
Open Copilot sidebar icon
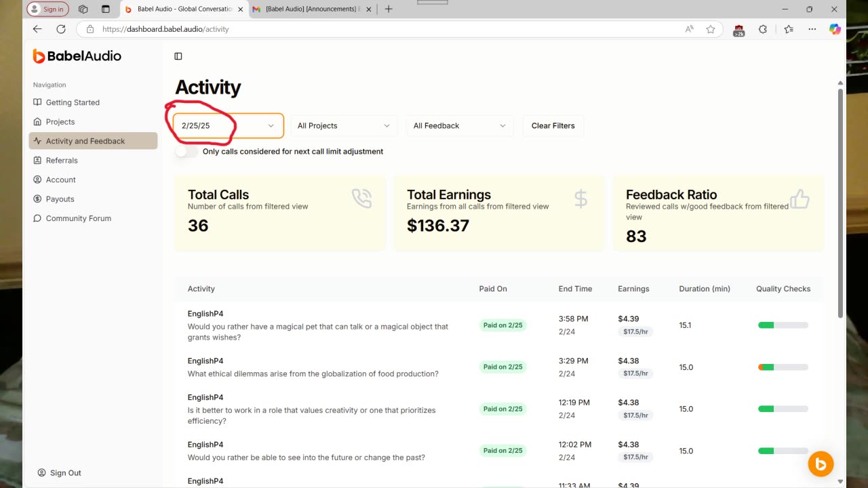pyautogui.click(x=835, y=29)
